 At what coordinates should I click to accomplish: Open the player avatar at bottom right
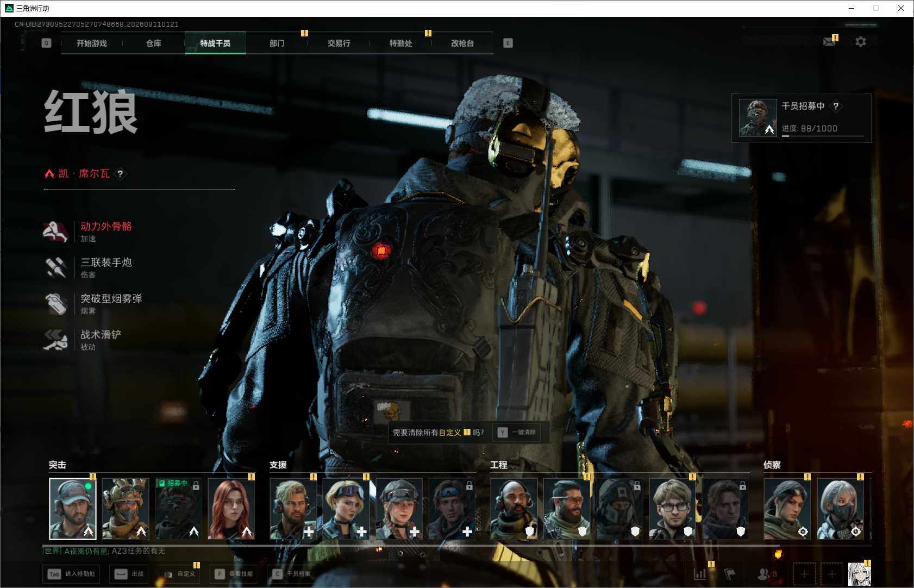859,574
